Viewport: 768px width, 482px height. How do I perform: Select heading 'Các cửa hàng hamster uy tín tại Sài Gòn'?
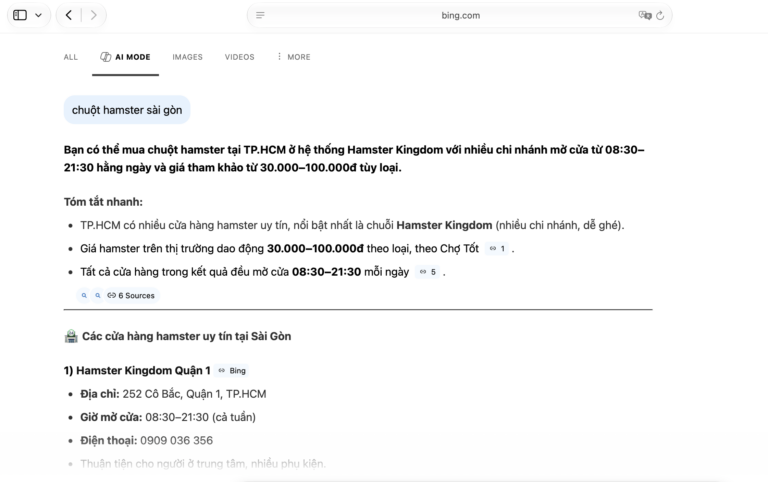pyautogui.click(x=187, y=336)
